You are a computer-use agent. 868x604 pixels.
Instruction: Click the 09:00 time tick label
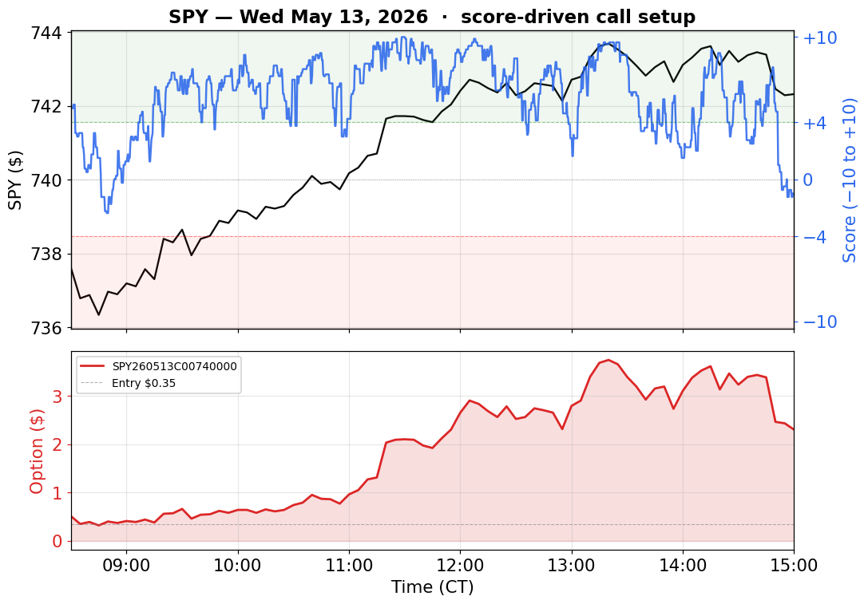coord(127,565)
